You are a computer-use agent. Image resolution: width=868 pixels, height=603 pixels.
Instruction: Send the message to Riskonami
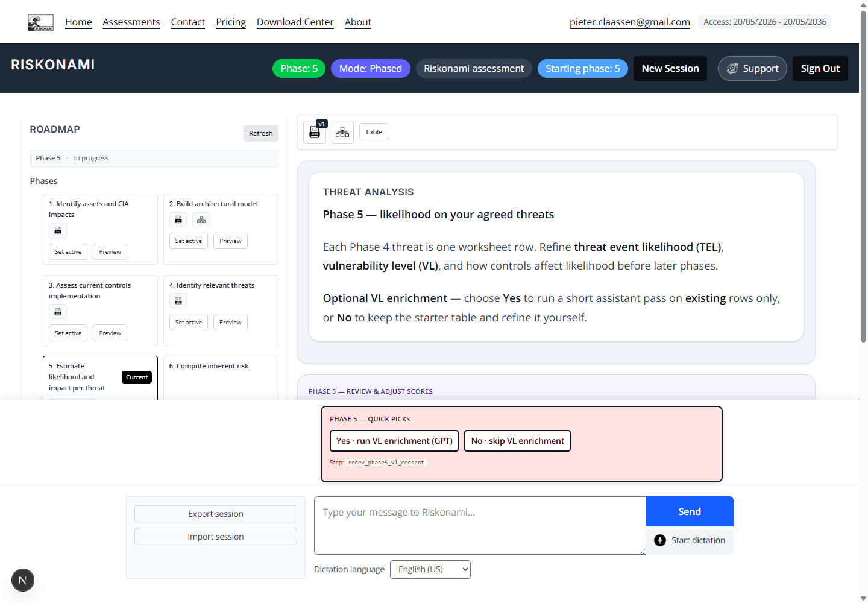tap(690, 511)
